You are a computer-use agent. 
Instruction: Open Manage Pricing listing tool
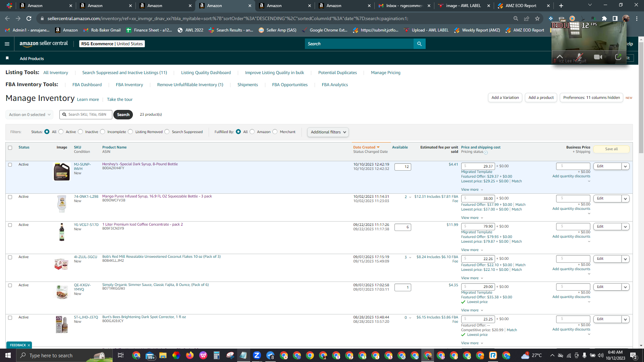click(385, 73)
